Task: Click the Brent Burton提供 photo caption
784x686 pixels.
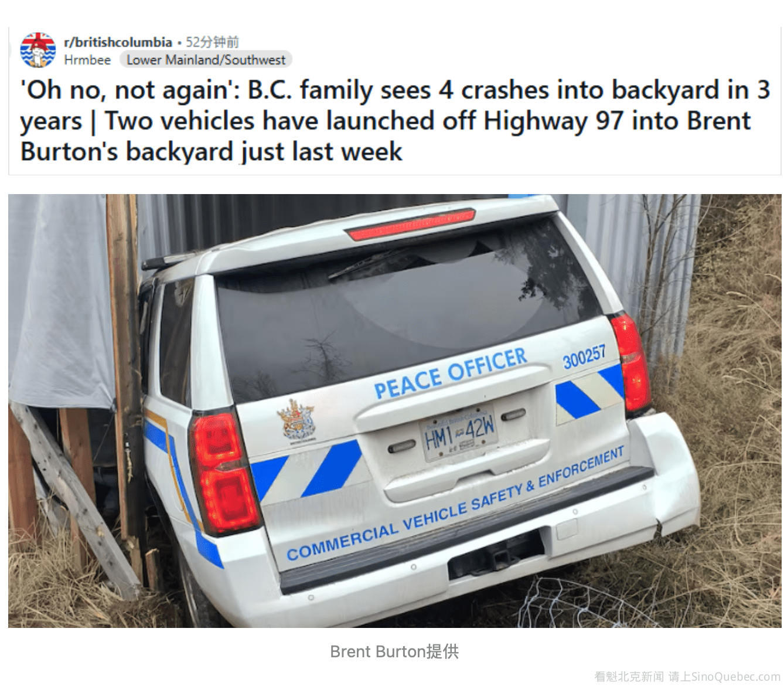Action: 394,651
